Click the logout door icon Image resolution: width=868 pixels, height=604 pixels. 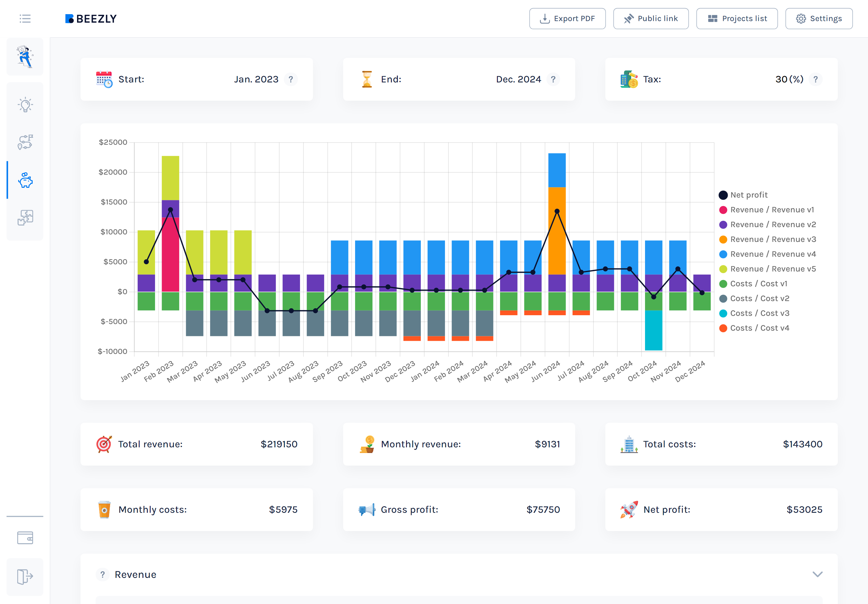pos(25,576)
